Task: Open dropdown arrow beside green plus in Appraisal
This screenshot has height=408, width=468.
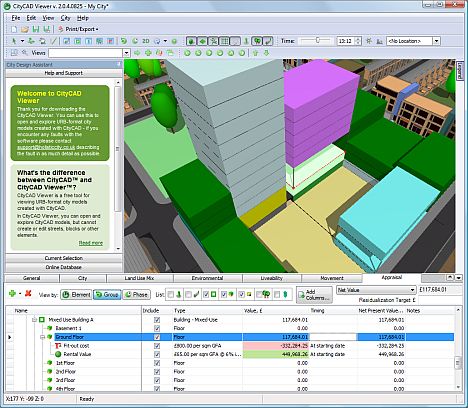Action: (20, 294)
